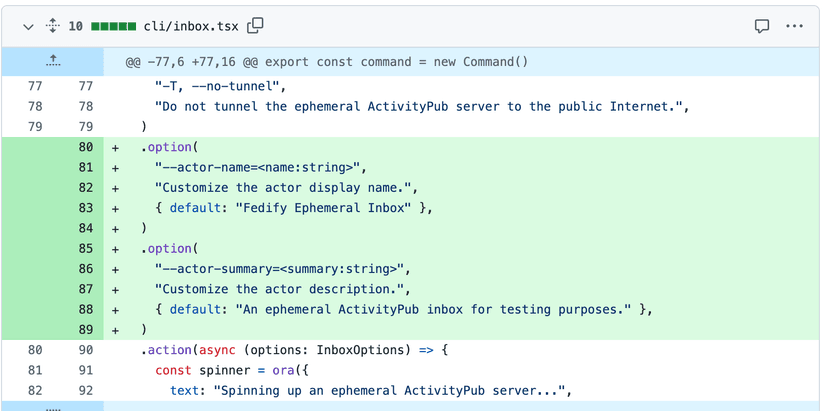This screenshot has width=828, height=411.
Task: Open the file comment icon
Action: (x=762, y=26)
